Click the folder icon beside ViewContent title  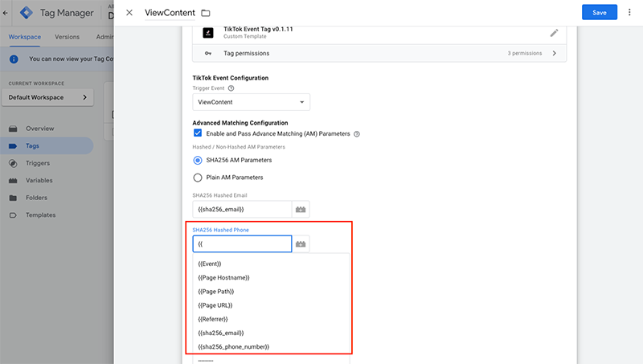pyautogui.click(x=206, y=13)
